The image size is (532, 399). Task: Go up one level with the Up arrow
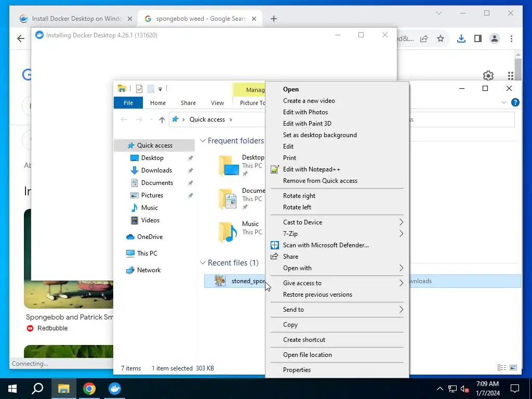click(x=162, y=119)
